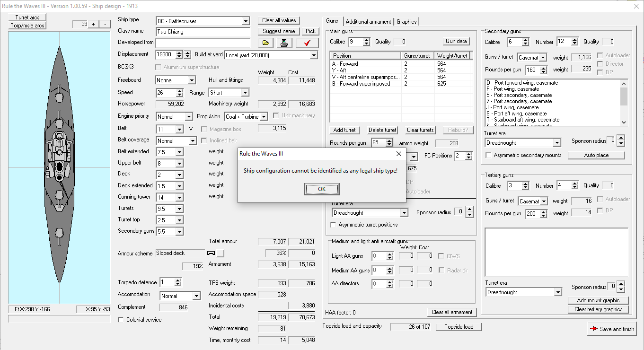The height and width of the screenshot is (350, 644).
Task: Click the Torp/msle arcs button
Action: [27, 26]
